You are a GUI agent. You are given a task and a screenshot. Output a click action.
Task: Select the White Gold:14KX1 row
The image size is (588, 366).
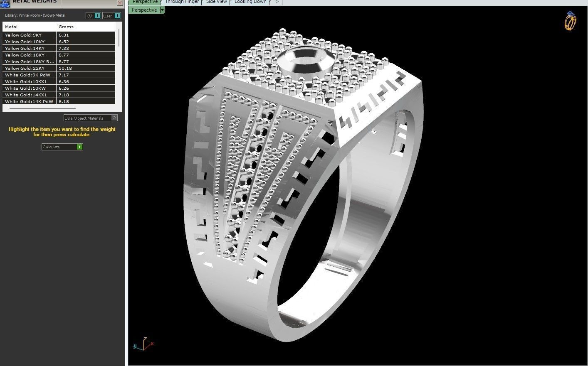point(59,95)
